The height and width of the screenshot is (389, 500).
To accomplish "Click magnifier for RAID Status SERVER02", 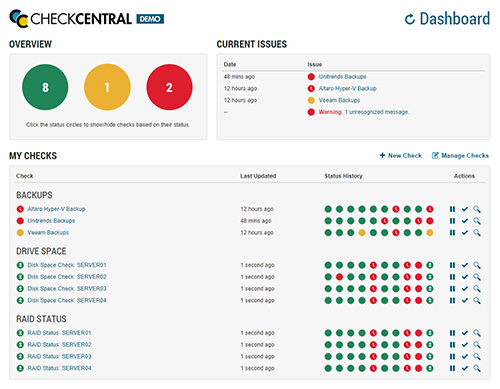I will tap(477, 345).
